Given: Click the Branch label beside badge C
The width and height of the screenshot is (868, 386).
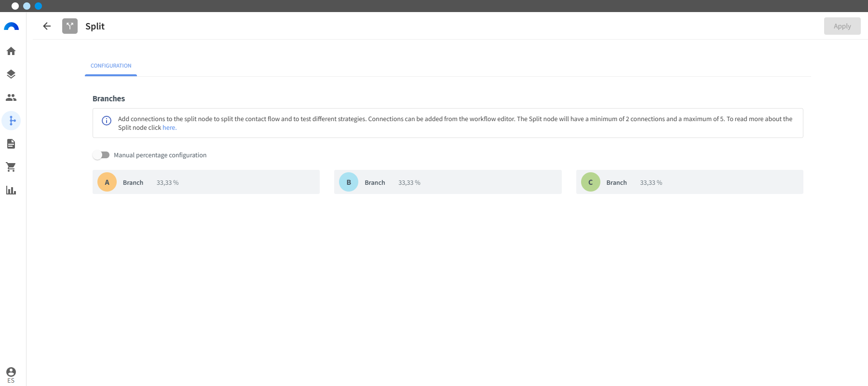Looking at the screenshot, I should (617, 183).
